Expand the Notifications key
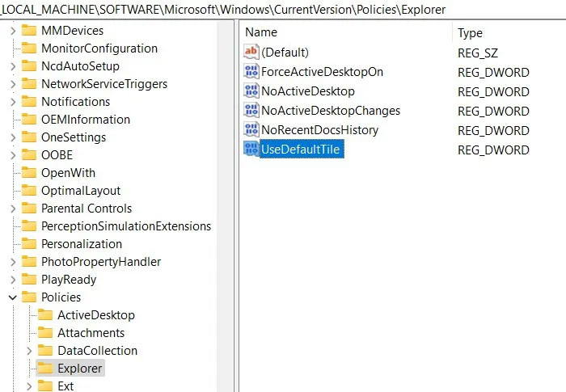 pos(13,102)
